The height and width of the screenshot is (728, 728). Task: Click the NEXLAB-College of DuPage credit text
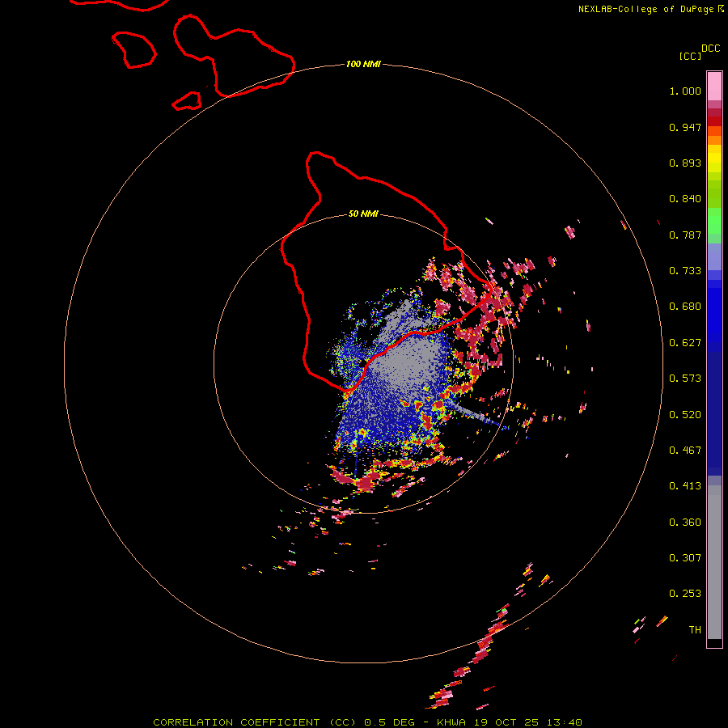click(650, 9)
